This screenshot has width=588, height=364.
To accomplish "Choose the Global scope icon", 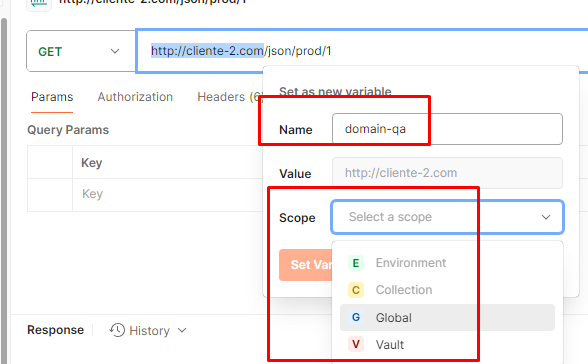I will pyautogui.click(x=356, y=317).
